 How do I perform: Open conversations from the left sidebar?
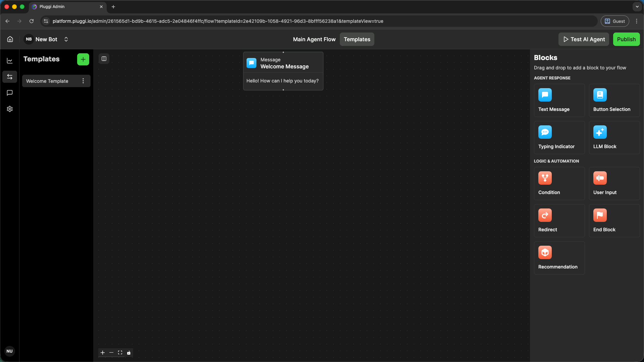(9, 93)
